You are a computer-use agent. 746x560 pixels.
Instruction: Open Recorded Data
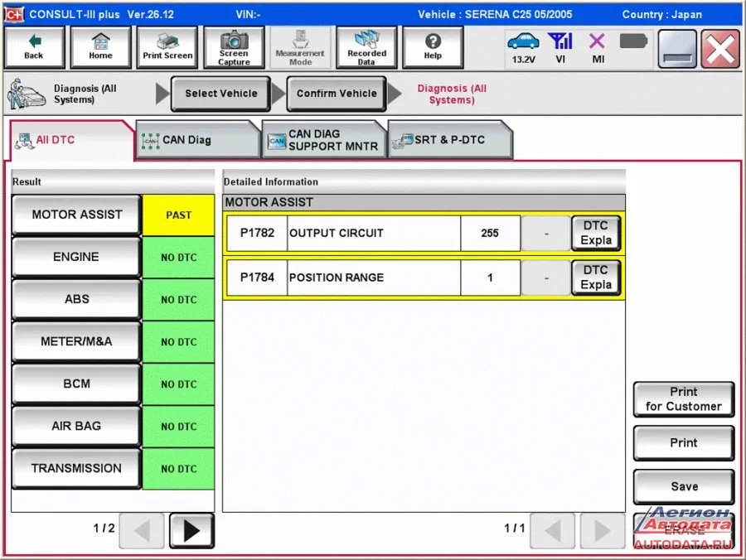366,47
